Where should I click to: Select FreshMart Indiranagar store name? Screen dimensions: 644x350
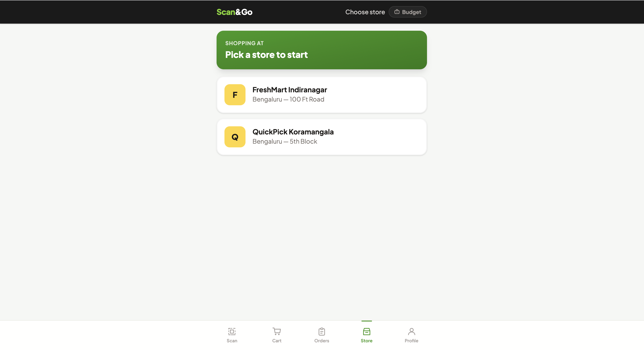click(290, 89)
